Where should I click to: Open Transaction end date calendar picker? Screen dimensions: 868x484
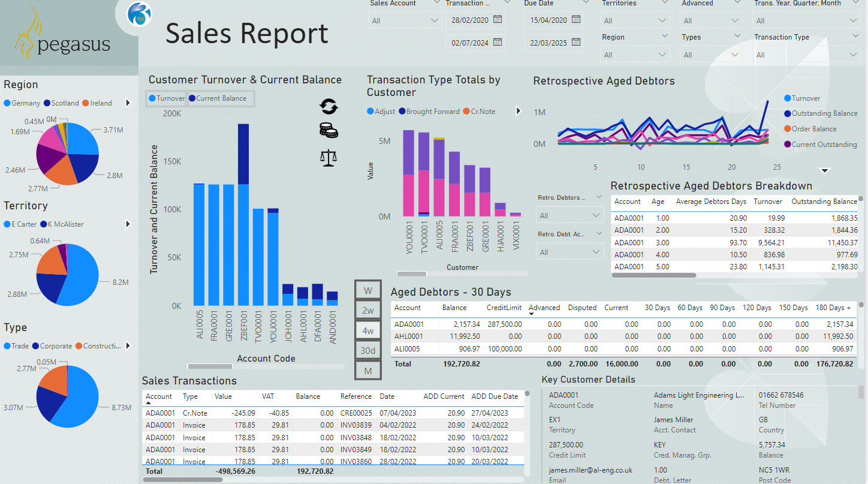tap(498, 43)
